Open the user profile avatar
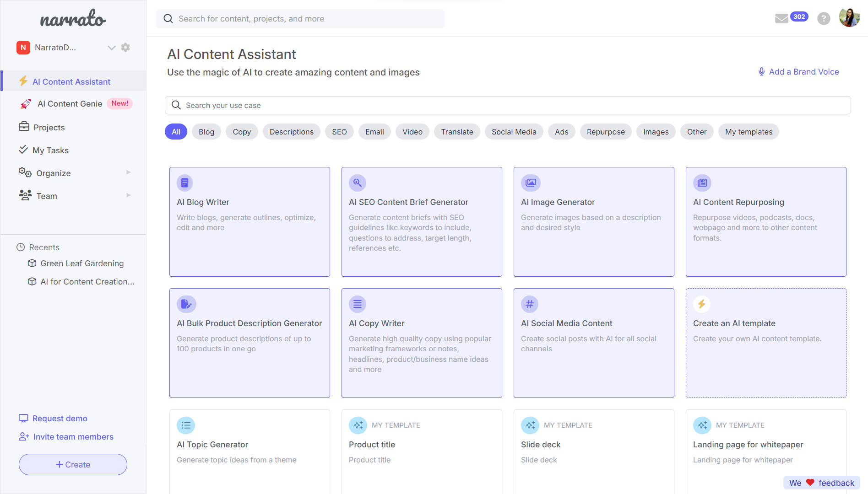This screenshot has width=868, height=494. 849,18
